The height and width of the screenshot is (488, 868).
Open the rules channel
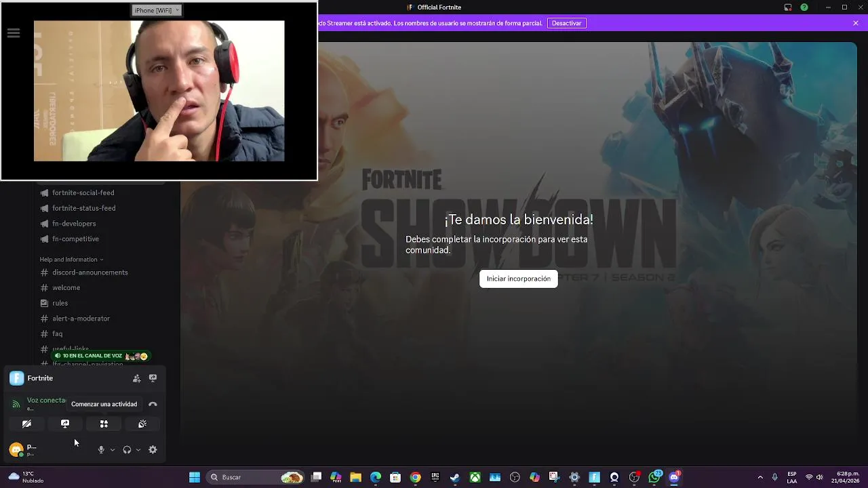60,303
